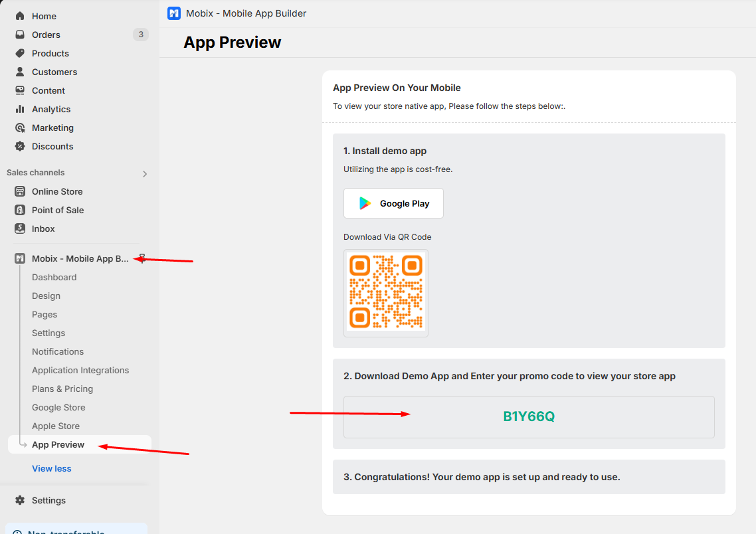Expand Sales channels with the chevron
This screenshot has height=534, width=756.
click(x=145, y=174)
